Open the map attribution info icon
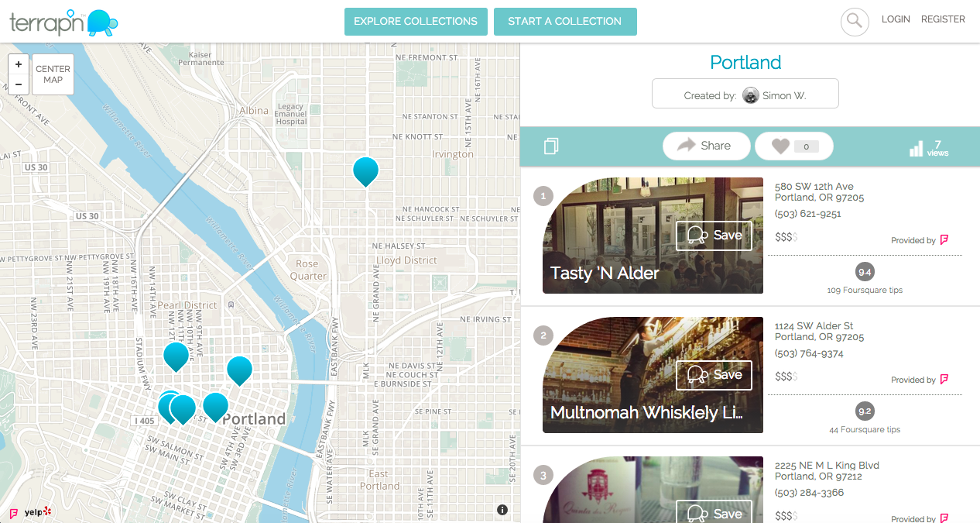The image size is (980, 523). point(502,510)
